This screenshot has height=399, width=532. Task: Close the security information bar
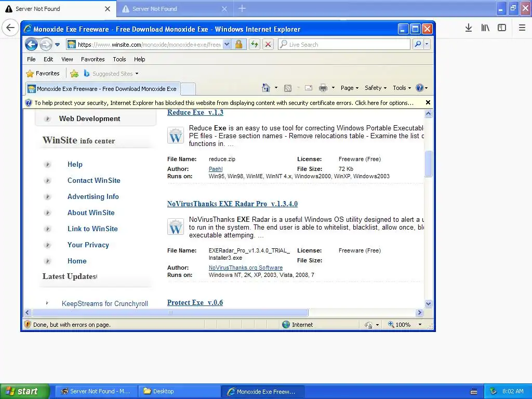428,102
